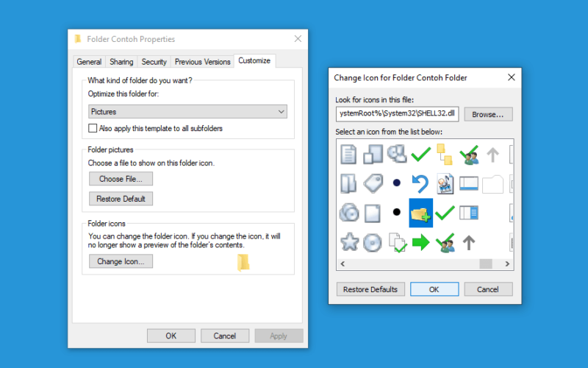Viewport: 588px width, 368px height.
Task: Enable 'Also apply this template to all subfolders'
Action: point(93,128)
